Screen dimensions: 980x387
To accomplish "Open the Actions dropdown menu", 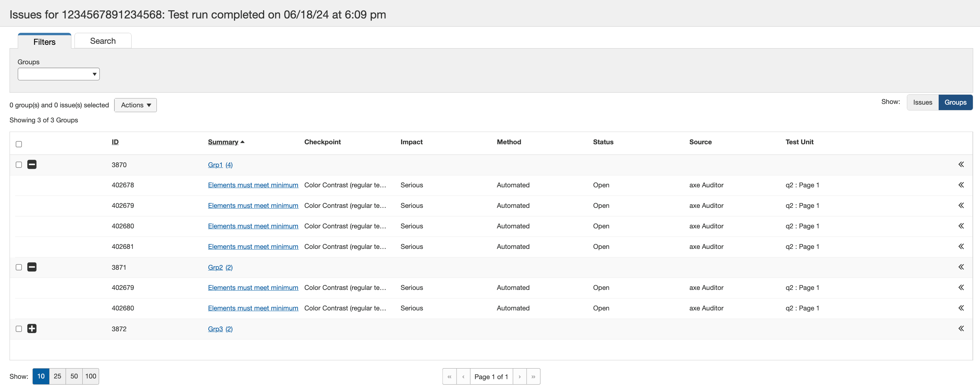I will click(x=135, y=105).
